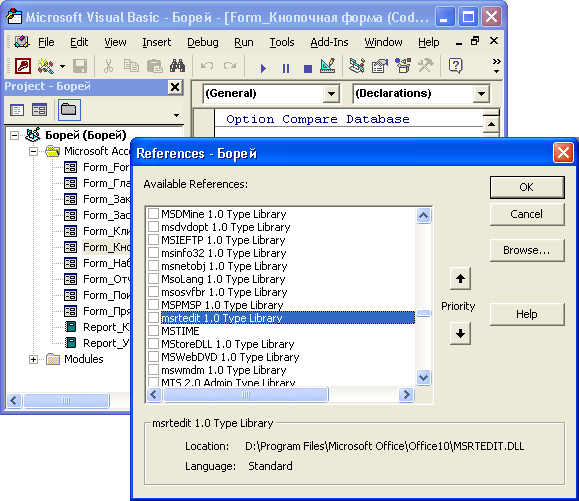Click the Visual Basic Help question icon

(456, 66)
